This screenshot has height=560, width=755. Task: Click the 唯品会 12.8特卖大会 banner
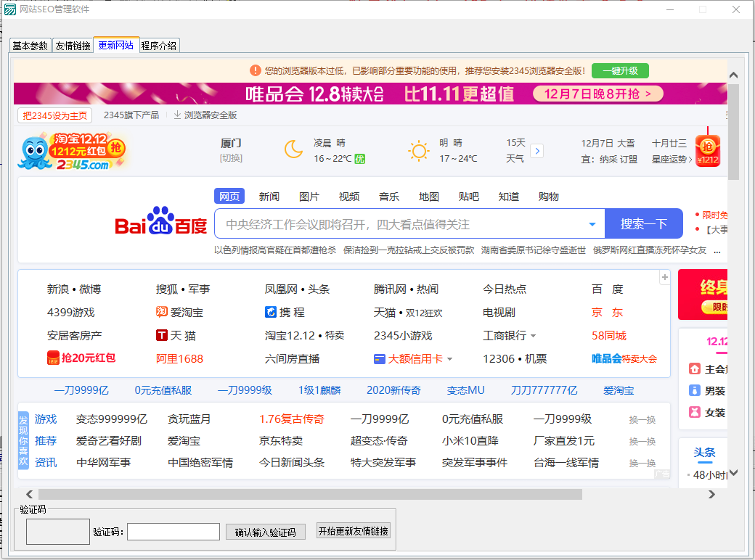pos(370,94)
